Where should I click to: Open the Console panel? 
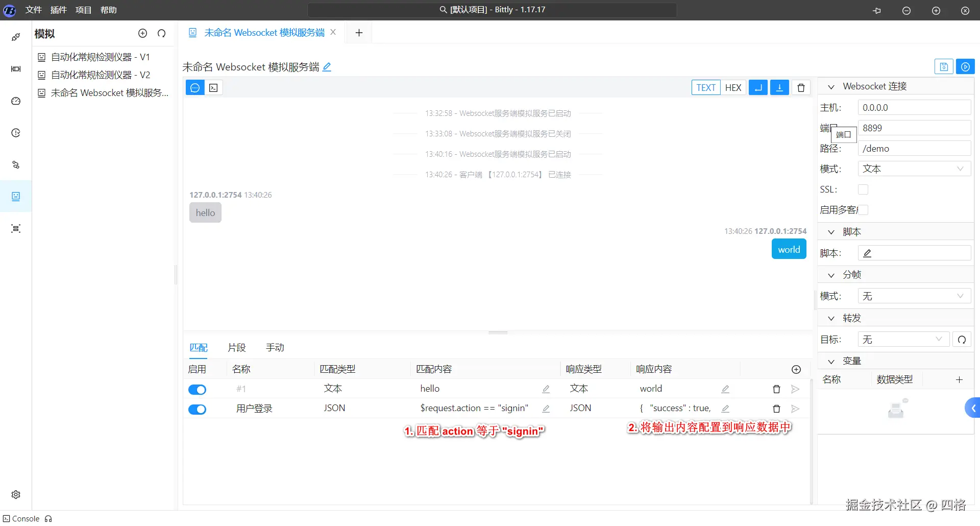pos(21,519)
